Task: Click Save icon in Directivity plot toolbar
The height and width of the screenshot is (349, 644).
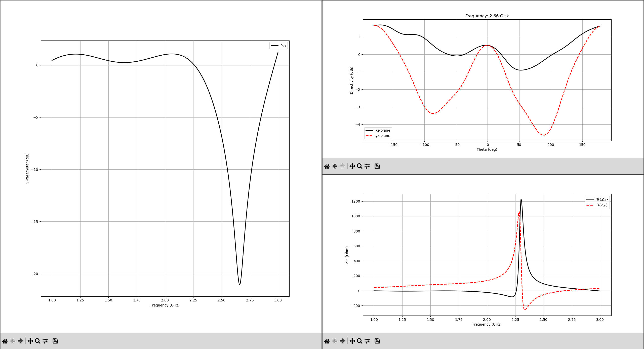Action: coord(377,166)
